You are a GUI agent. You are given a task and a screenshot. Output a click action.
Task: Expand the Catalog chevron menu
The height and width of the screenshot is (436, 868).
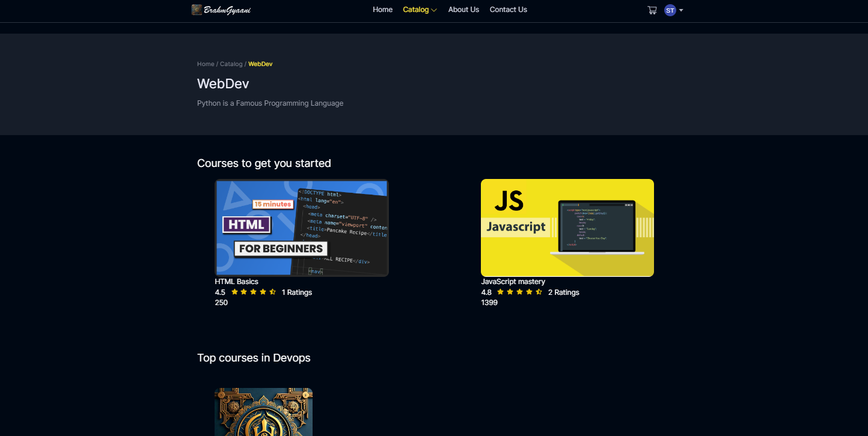(x=434, y=10)
